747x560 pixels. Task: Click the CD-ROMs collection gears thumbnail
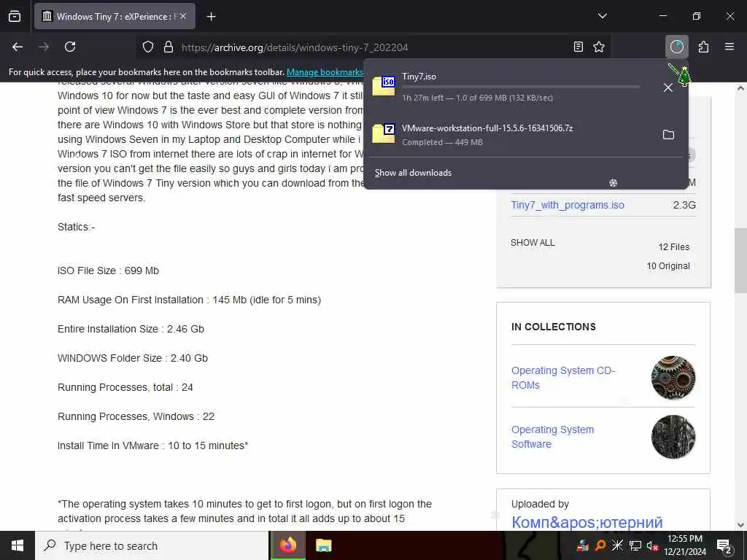[x=673, y=378]
